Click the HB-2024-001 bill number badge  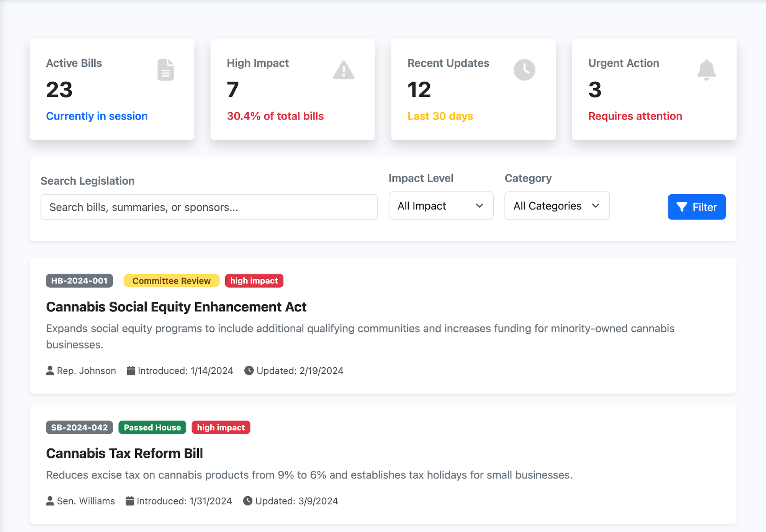[x=79, y=281]
